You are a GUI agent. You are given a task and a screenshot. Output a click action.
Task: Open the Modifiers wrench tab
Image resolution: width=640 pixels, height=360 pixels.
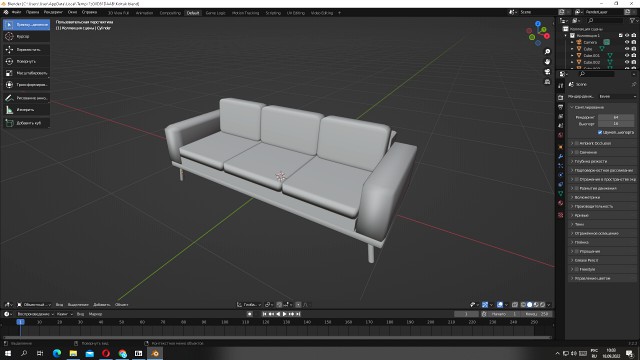[x=560, y=156]
